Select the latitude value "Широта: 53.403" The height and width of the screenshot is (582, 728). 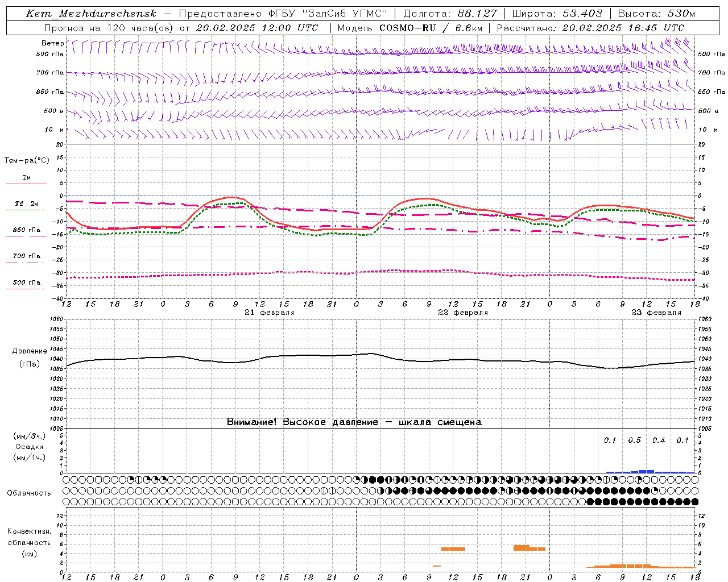[x=557, y=14]
